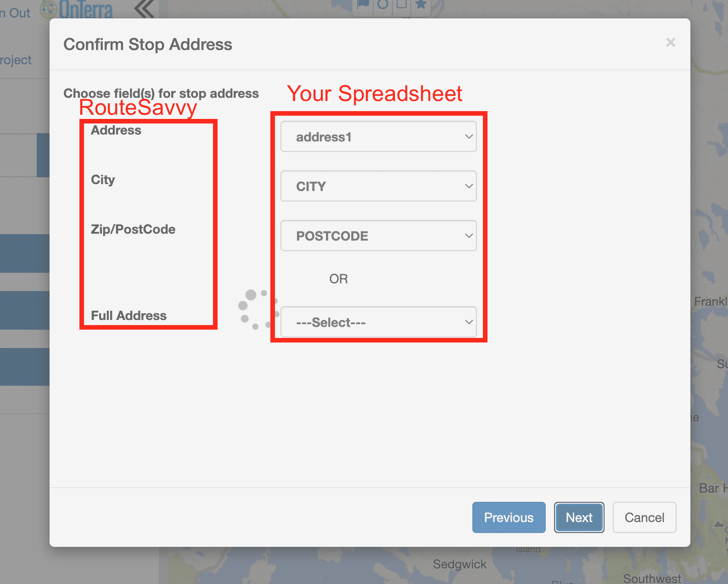The width and height of the screenshot is (728, 584).
Task: Click the Sign Out link behind dialog
Action: click(15, 13)
